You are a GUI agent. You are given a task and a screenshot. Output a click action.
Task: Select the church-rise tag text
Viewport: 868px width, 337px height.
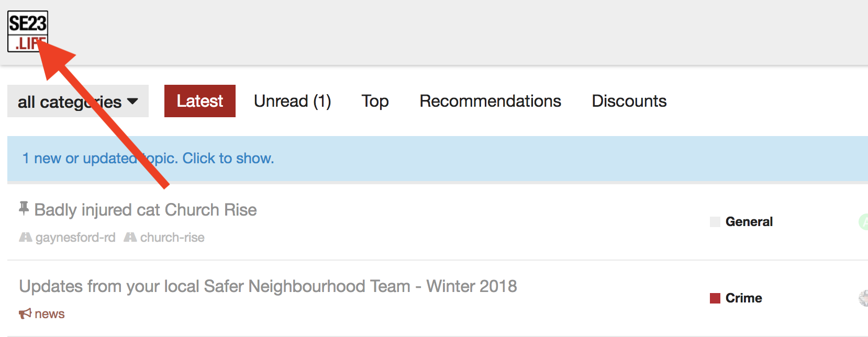click(172, 238)
